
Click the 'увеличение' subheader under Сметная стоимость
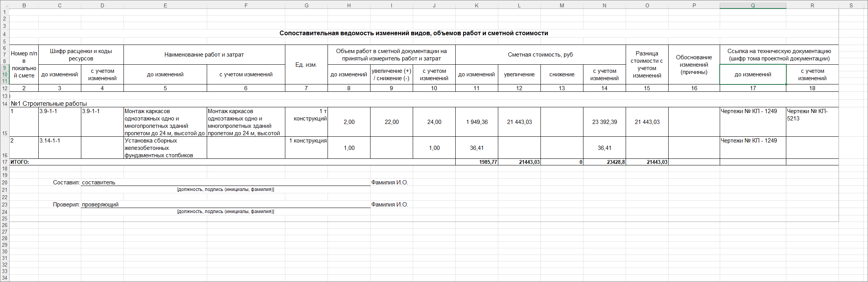point(519,74)
